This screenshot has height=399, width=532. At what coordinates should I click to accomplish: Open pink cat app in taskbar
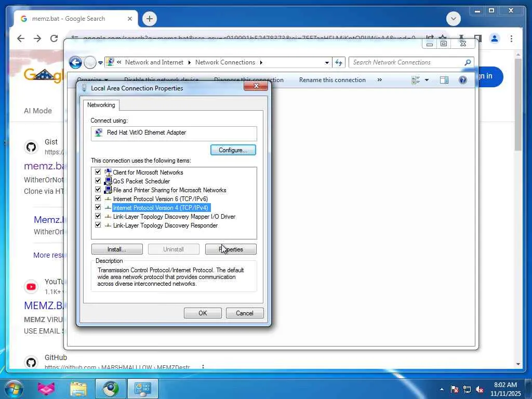point(46,389)
